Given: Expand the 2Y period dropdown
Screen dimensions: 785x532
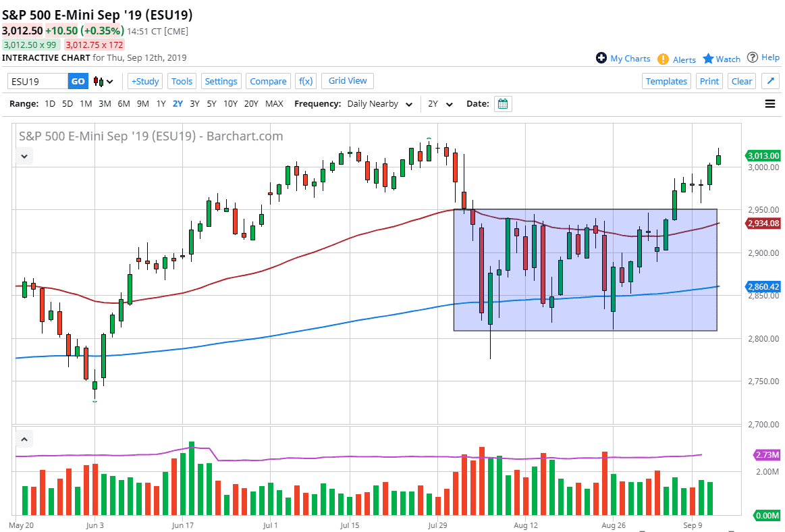Looking at the screenshot, I should click(x=440, y=104).
